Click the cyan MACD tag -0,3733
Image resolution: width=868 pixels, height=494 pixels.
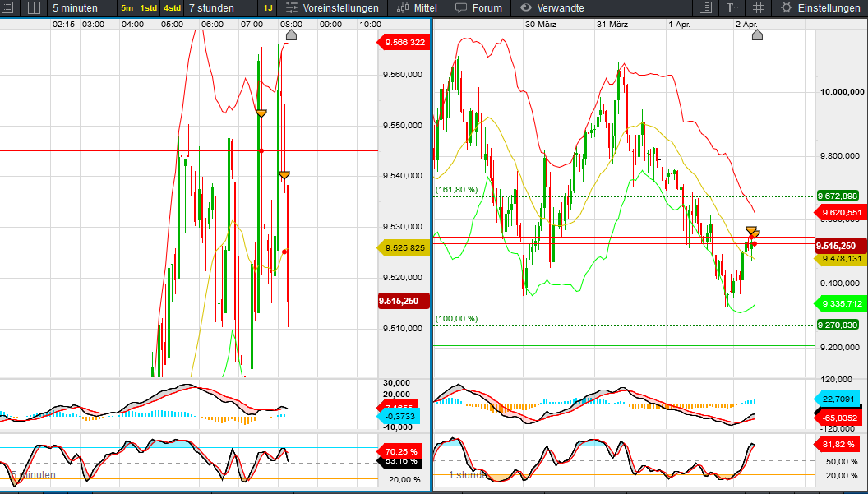point(398,417)
